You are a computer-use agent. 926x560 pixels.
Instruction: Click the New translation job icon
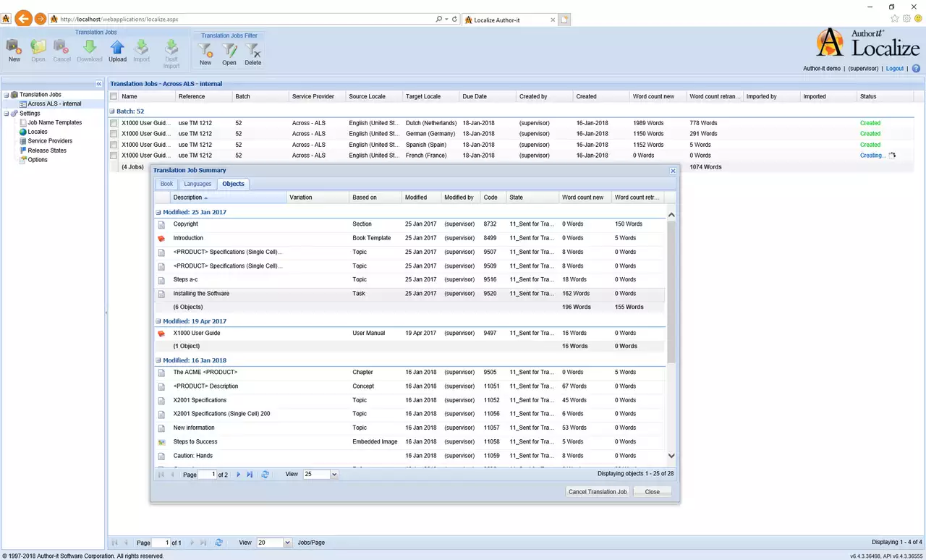14,49
